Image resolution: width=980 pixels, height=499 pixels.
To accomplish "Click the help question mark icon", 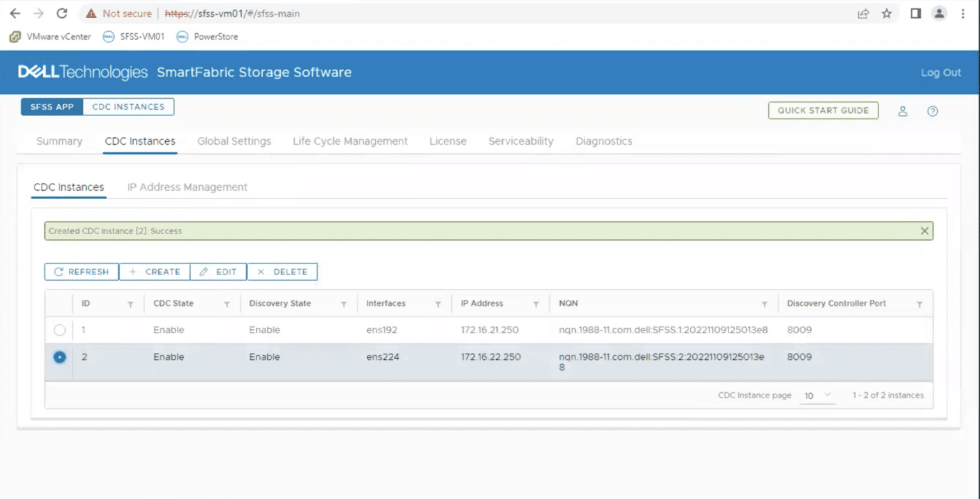I will click(933, 111).
